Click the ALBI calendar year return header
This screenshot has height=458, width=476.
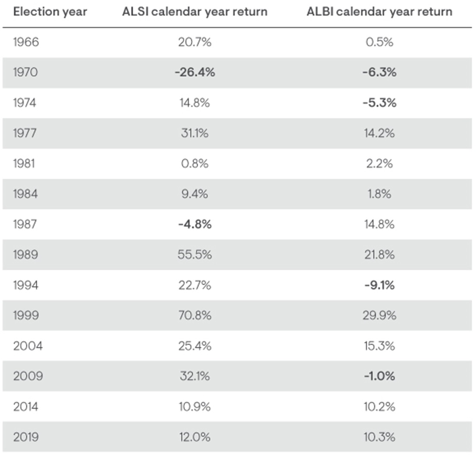pyautogui.click(x=379, y=12)
